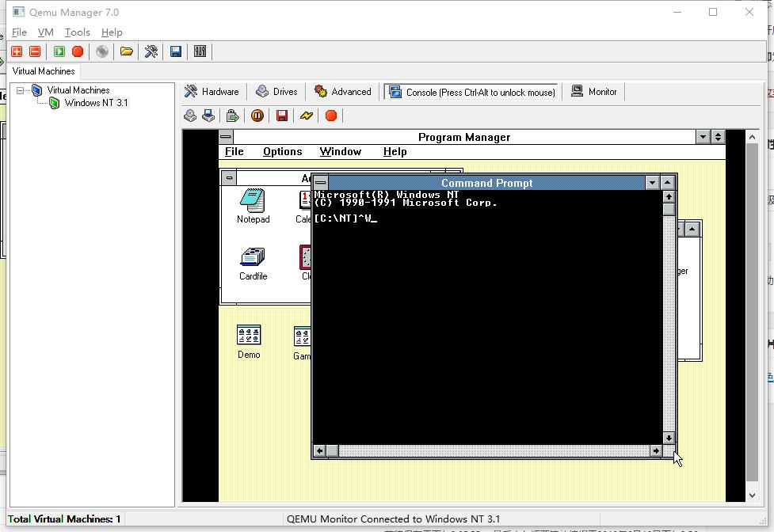Screen dimensions: 774x532
Task: Click the green play start-VM icon in main toolbar
Action: click(59, 51)
